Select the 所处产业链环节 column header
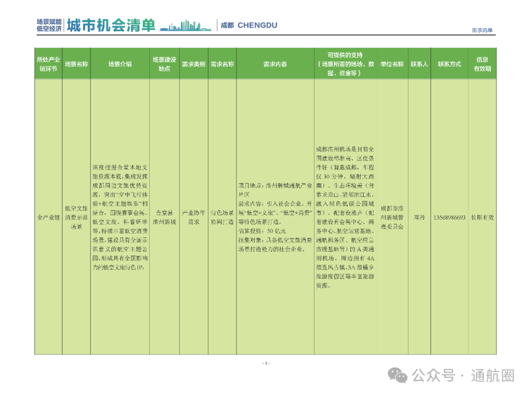The image size is (532, 397). click(48, 64)
